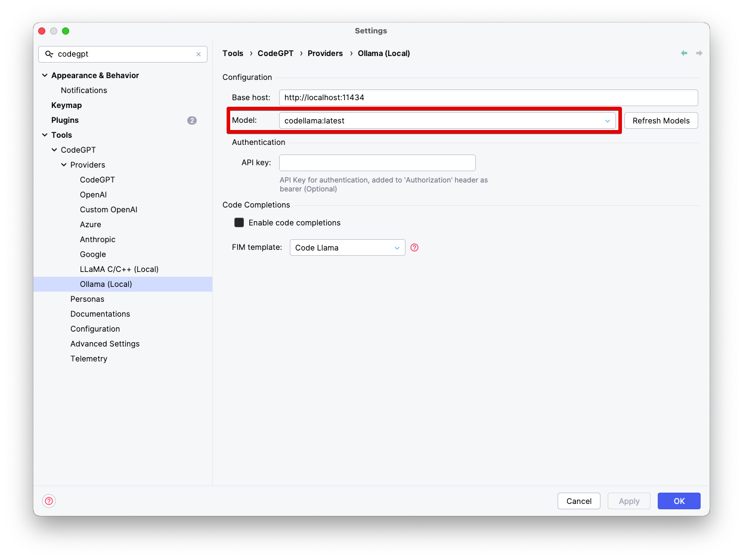Click the Apply button
Image resolution: width=743 pixels, height=560 pixels.
pos(629,501)
